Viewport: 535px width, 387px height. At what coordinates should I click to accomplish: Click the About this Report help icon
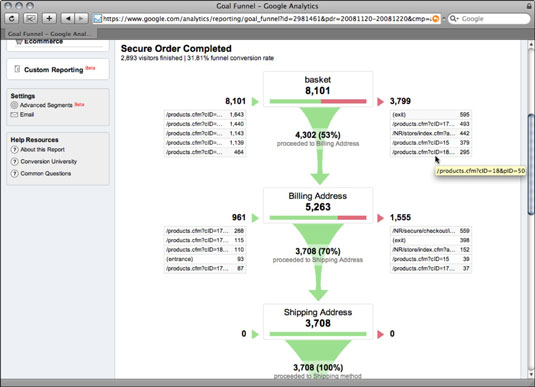click(x=14, y=149)
